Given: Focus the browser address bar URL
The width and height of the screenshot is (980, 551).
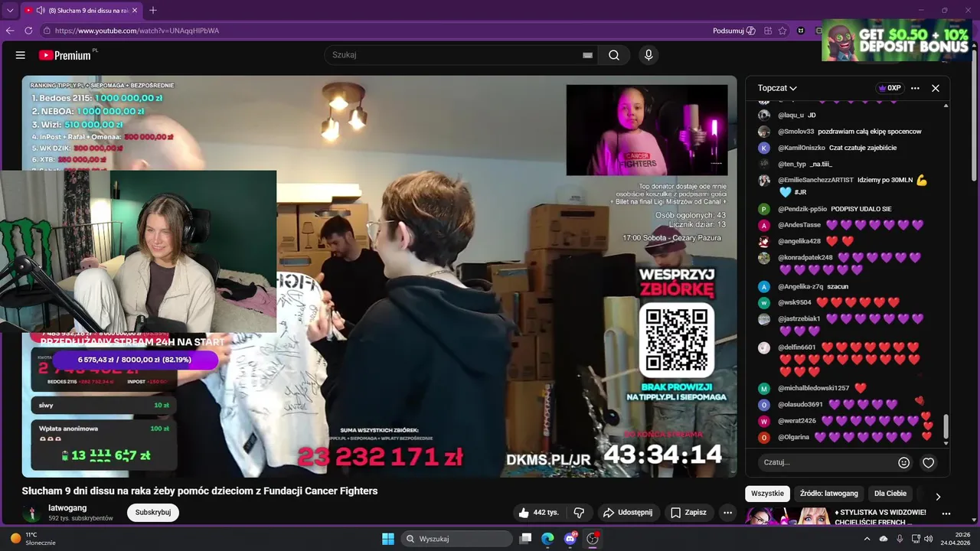Looking at the screenshot, I should click(x=137, y=31).
